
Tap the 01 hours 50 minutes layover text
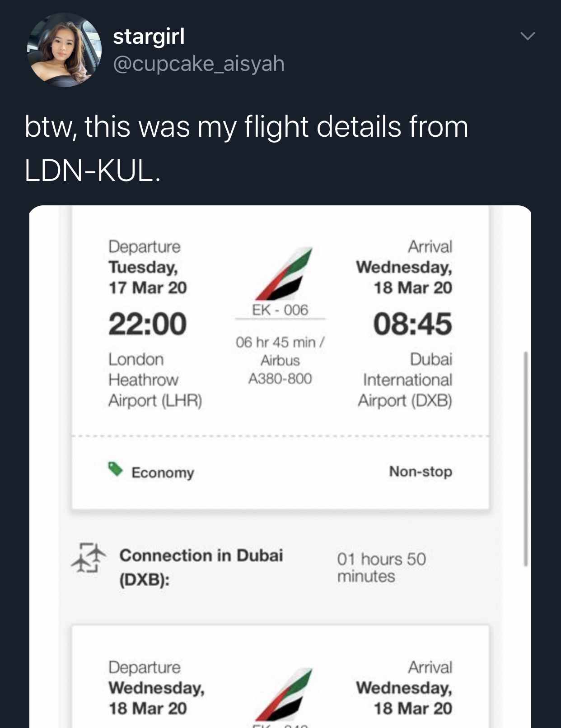(x=381, y=567)
